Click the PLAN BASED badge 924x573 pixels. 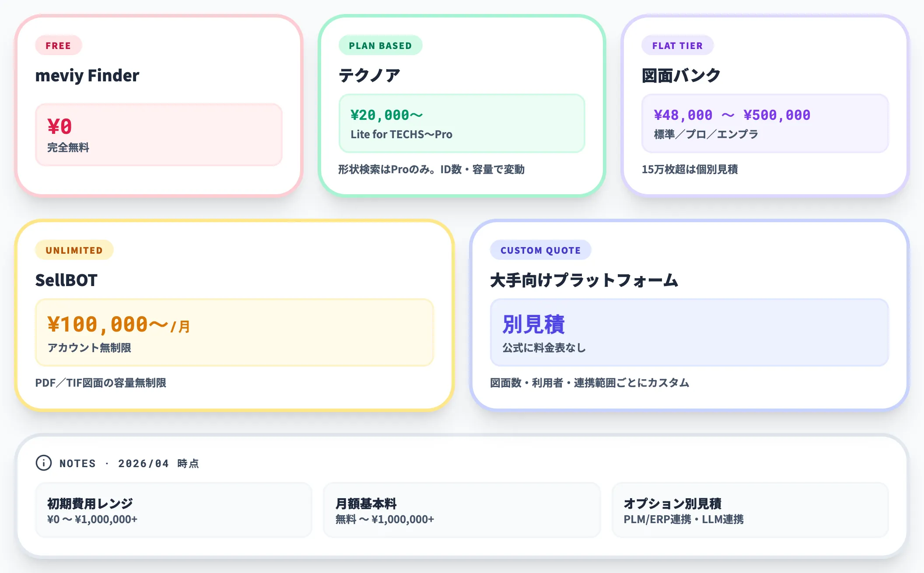click(380, 45)
